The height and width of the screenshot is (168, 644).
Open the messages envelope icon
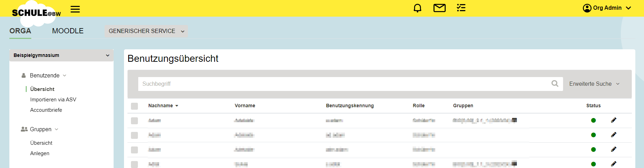[x=439, y=8]
